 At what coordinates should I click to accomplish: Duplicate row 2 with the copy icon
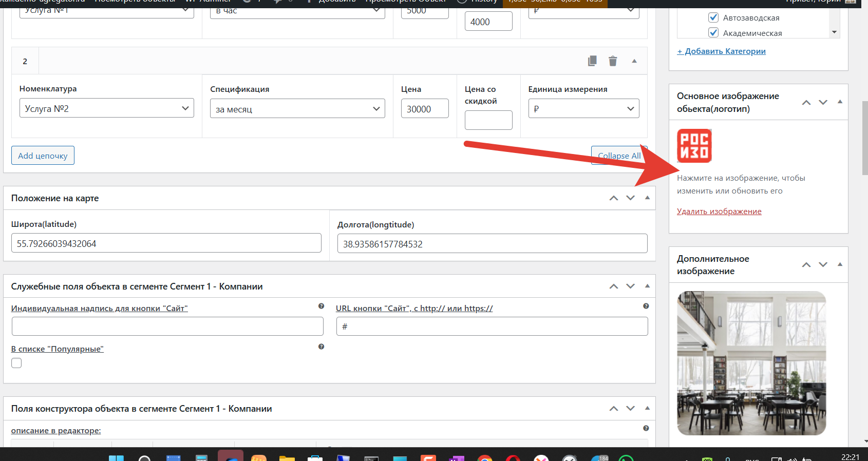tap(592, 61)
